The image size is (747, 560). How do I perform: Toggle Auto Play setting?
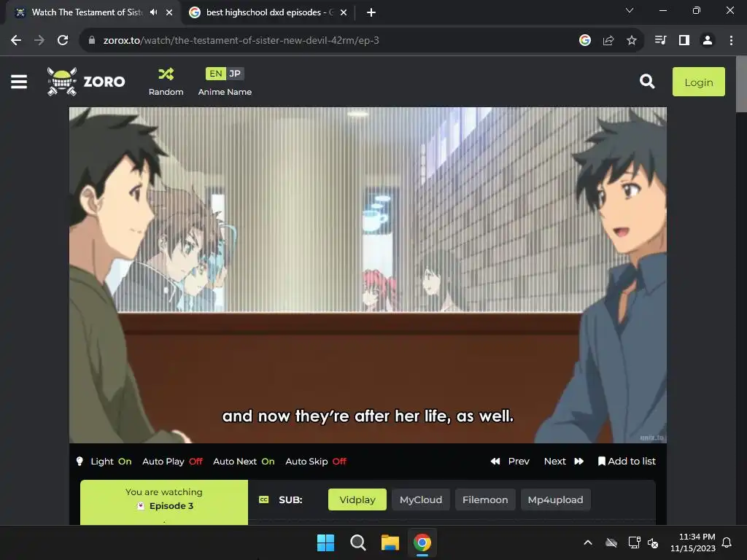(172, 462)
